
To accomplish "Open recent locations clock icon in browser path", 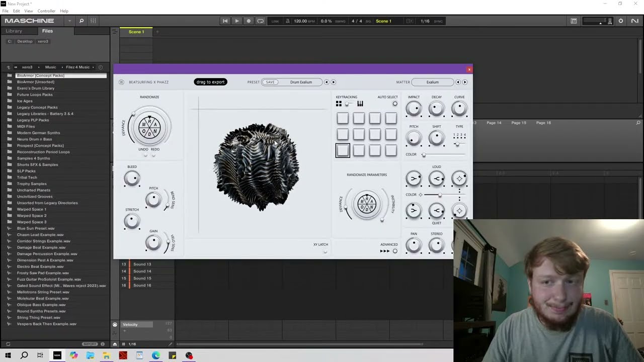I will click(101, 67).
